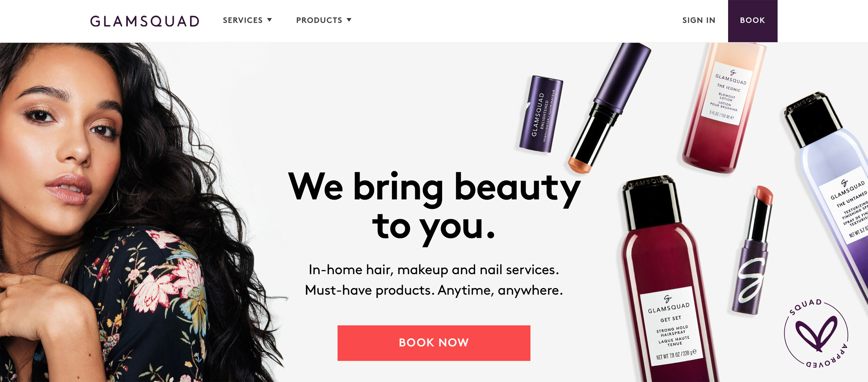Click the purple Enlightened highlighter cap
Screen dimensions: 868x382
click(541, 114)
